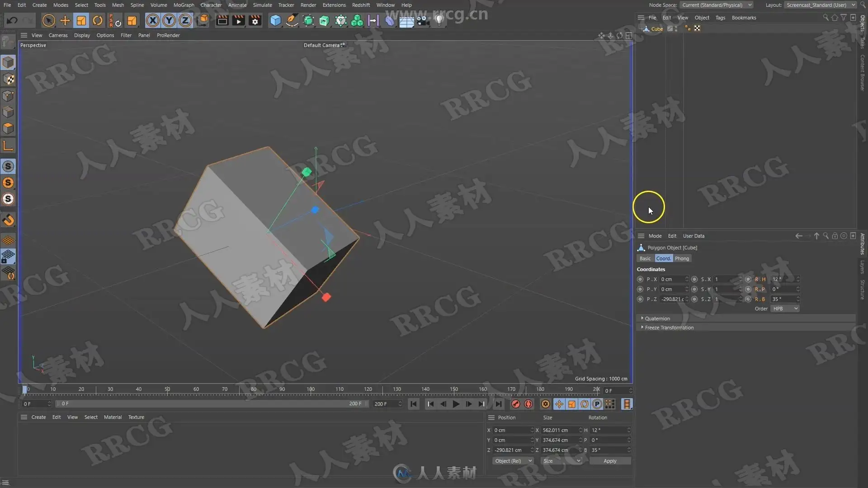
Task: Switch to Points mode
Action: (8, 95)
